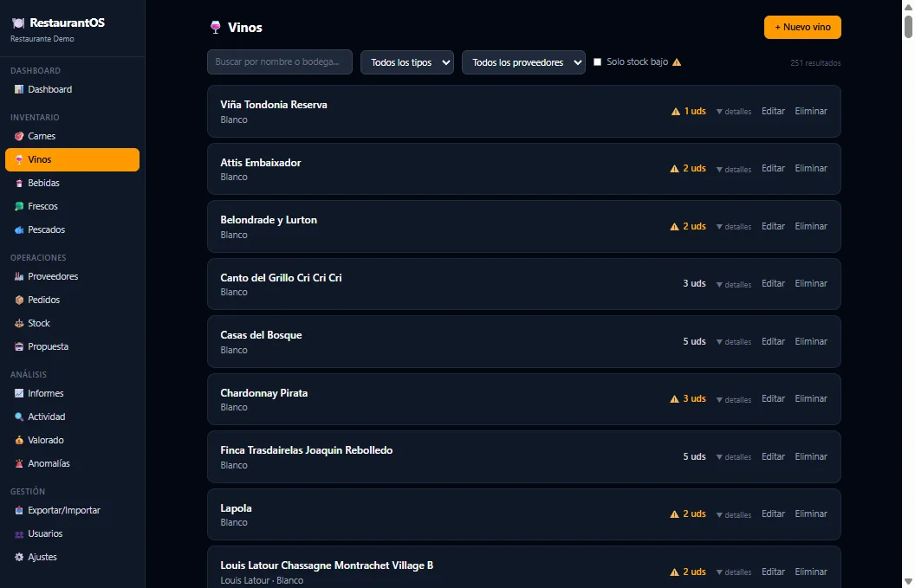Viewport: 915px width, 588px height.
Task: Focus the Buscar por nombre o bodega field
Action: pos(280,61)
